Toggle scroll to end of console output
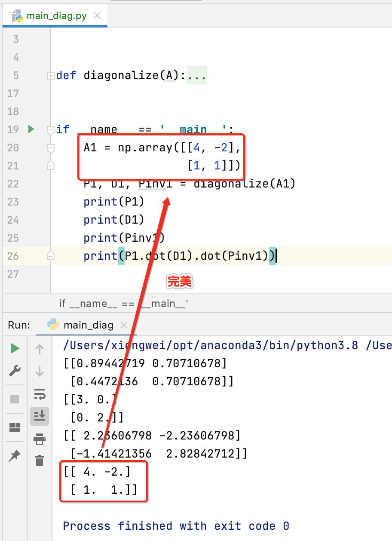Image resolution: width=392 pixels, height=541 pixels. coord(40,416)
